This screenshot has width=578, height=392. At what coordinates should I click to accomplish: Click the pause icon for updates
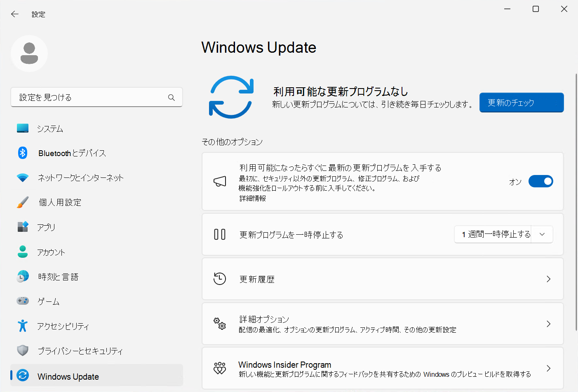coord(220,234)
